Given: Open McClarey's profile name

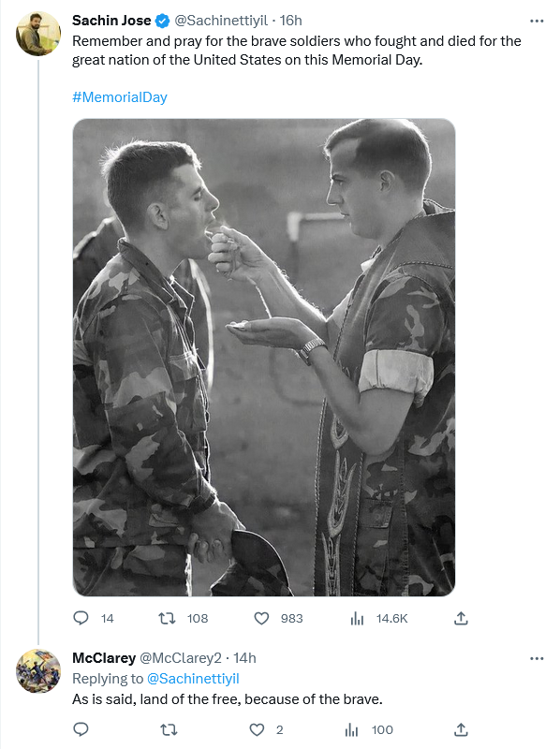Looking at the screenshot, I should pos(104,658).
